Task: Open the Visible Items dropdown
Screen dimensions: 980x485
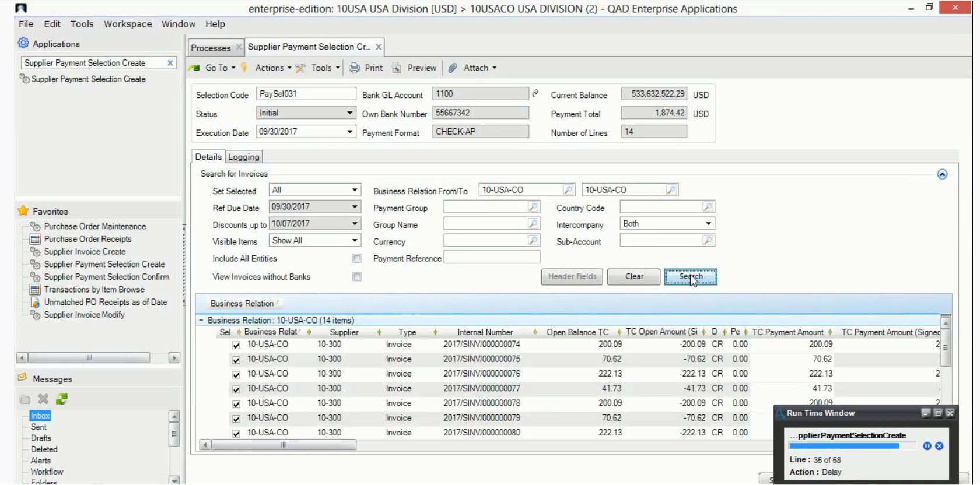Action: pyautogui.click(x=354, y=241)
